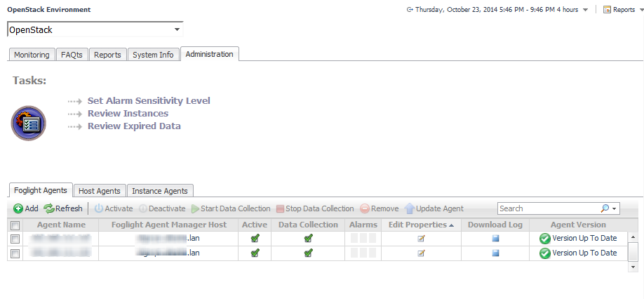644x299 pixels.
Task: Click Stop Data Collection
Action: [x=315, y=208]
